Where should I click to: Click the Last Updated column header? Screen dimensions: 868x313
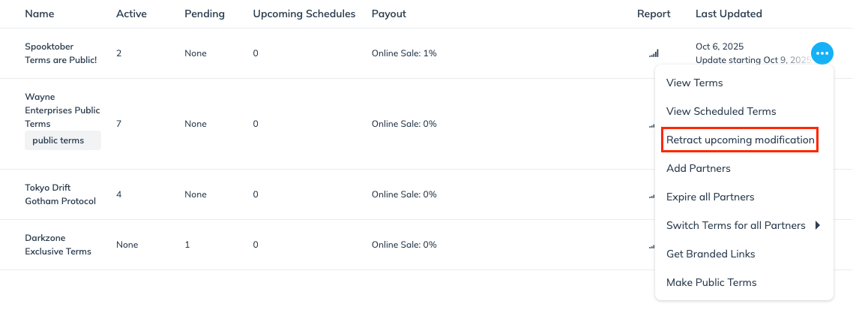click(729, 14)
